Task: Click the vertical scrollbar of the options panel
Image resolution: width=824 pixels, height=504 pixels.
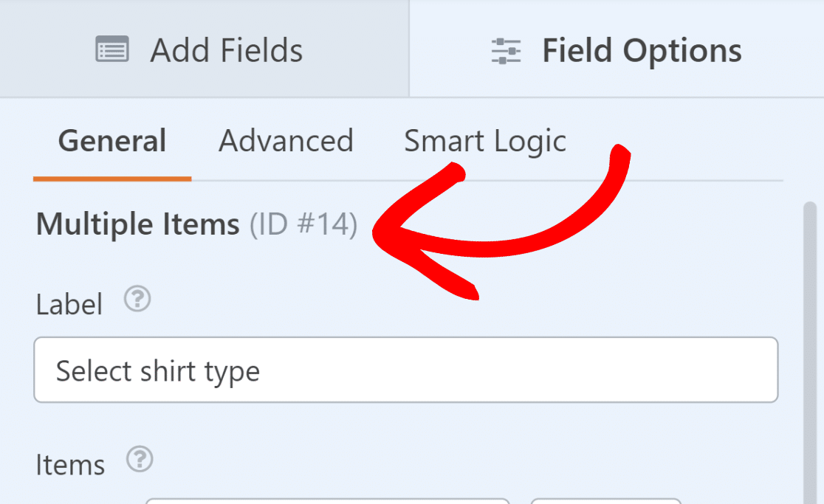Action: tap(810, 353)
